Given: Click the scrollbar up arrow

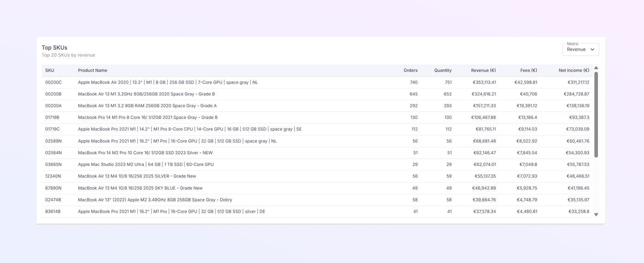Looking at the screenshot, I should pos(596,68).
